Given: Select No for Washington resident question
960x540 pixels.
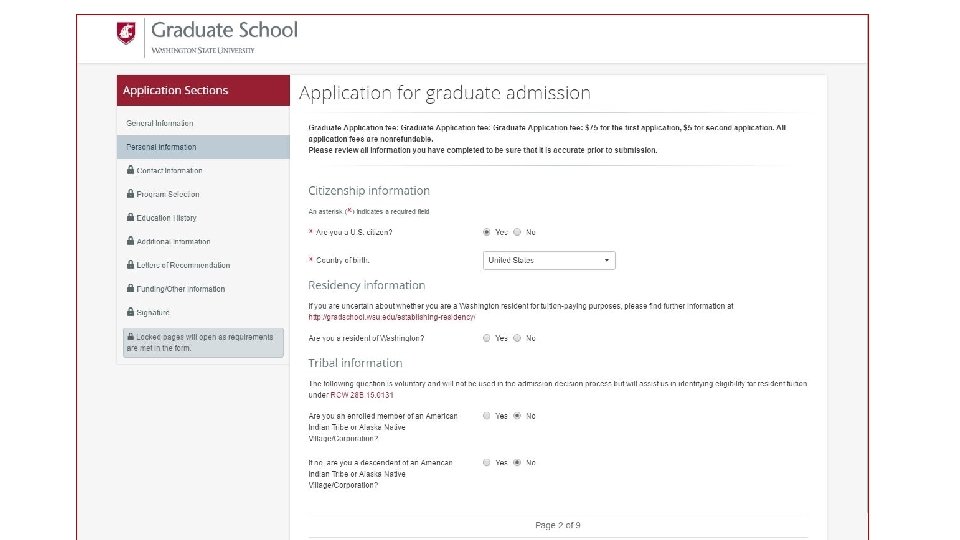Looking at the screenshot, I should 517,338.
